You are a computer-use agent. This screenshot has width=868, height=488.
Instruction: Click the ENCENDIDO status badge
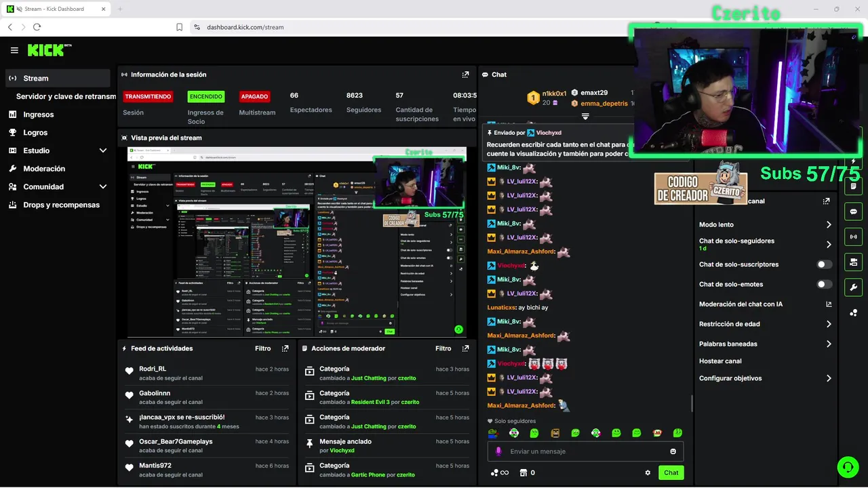coord(205,96)
